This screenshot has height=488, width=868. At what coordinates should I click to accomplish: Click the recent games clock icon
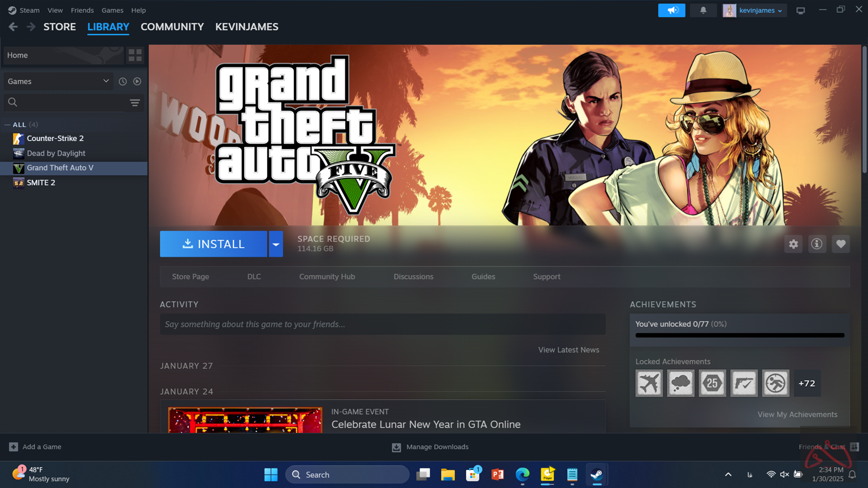(123, 81)
